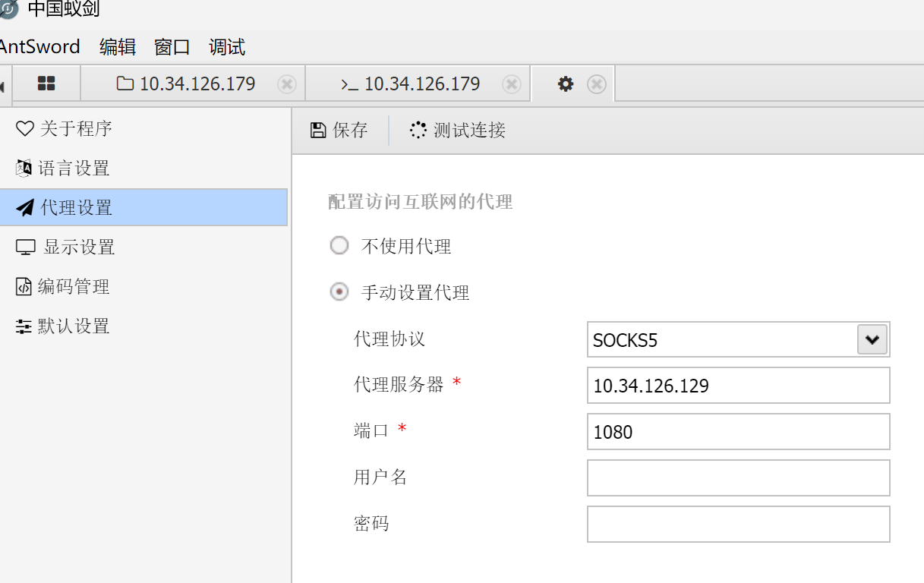The width and height of the screenshot is (924, 583).
Task: Select the 不使用代理 radio button
Action: (339, 245)
